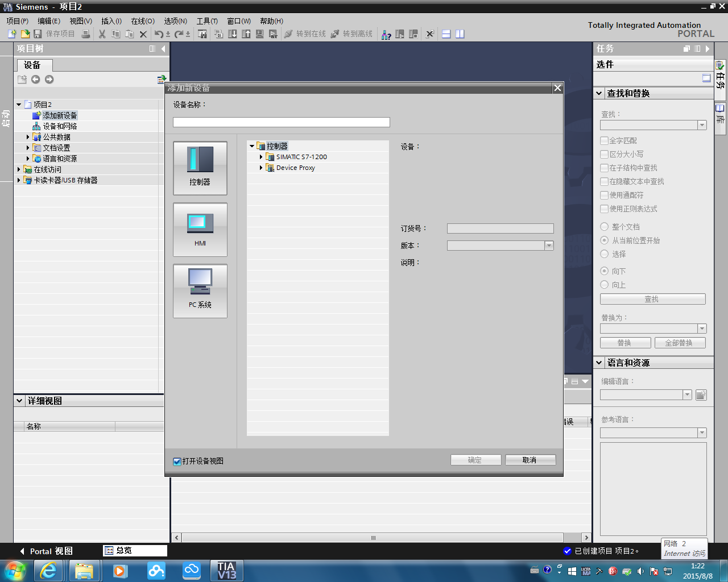Image resolution: width=728 pixels, height=582 pixels.
Task: Select the 整个文档 radio button
Action: tap(605, 227)
